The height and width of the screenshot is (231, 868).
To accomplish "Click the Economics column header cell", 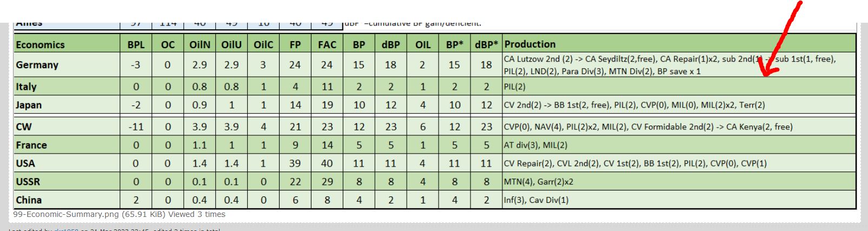I will (x=67, y=44).
